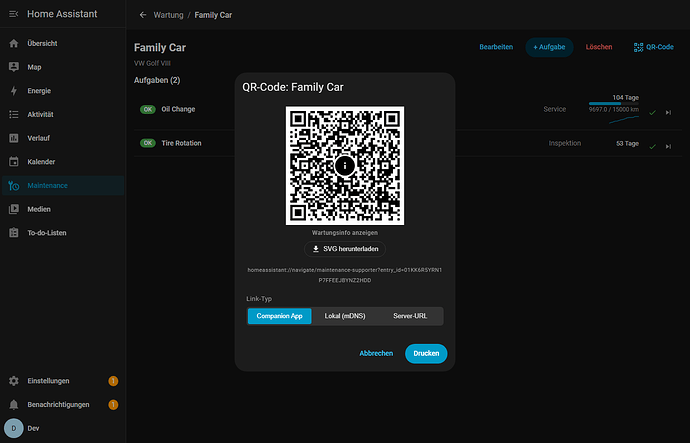Open Übersicht menu item
Image resolution: width=690 pixels, height=443 pixels.
(x=63, y=43)
